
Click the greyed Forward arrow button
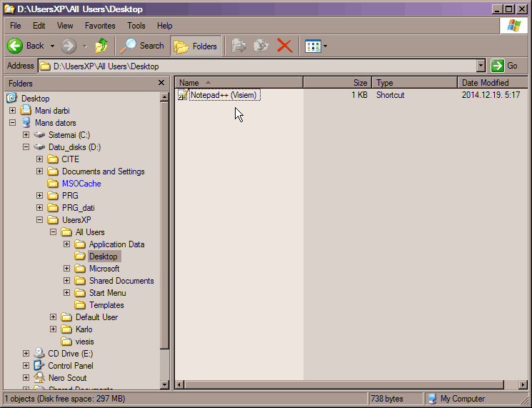(69, 46)
